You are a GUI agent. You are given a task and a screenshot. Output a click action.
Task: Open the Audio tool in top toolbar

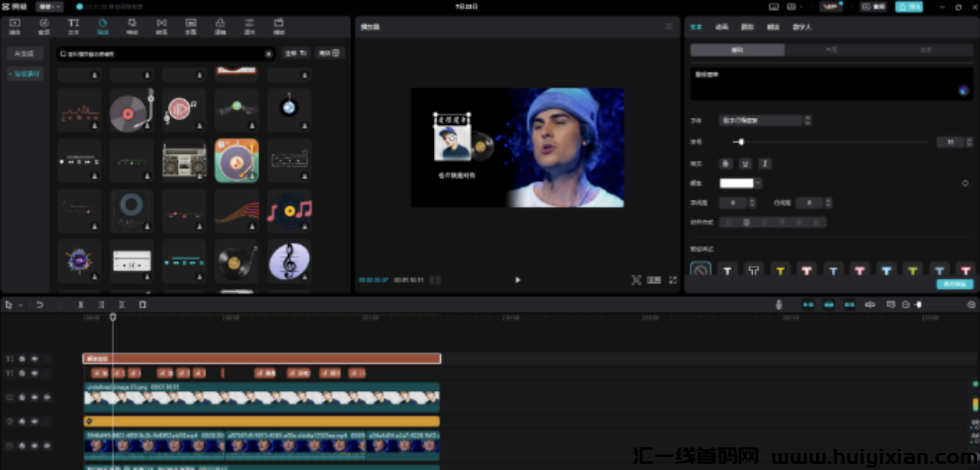click(x=44, y=27)
